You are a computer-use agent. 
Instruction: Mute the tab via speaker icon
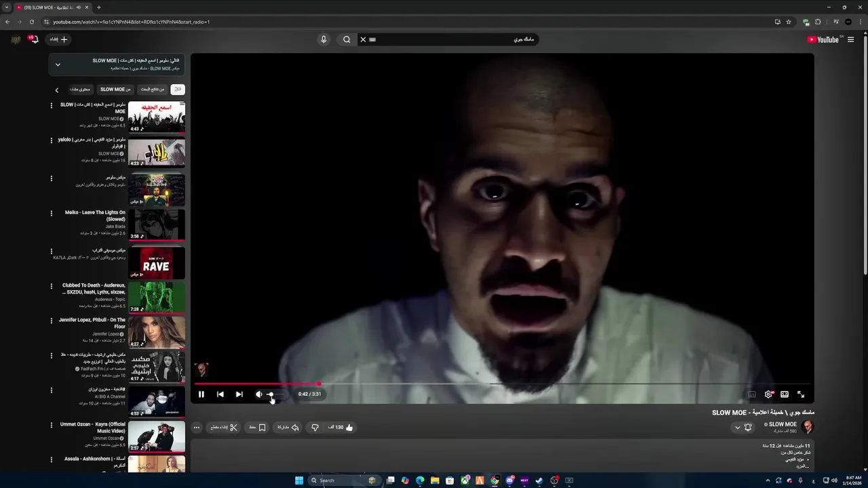pos(79,7)
